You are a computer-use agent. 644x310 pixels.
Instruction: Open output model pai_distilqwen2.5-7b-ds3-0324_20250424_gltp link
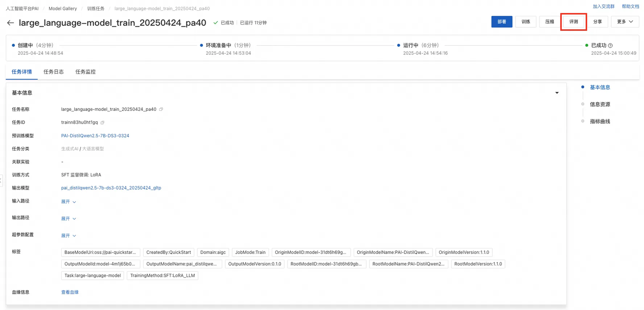111,188
